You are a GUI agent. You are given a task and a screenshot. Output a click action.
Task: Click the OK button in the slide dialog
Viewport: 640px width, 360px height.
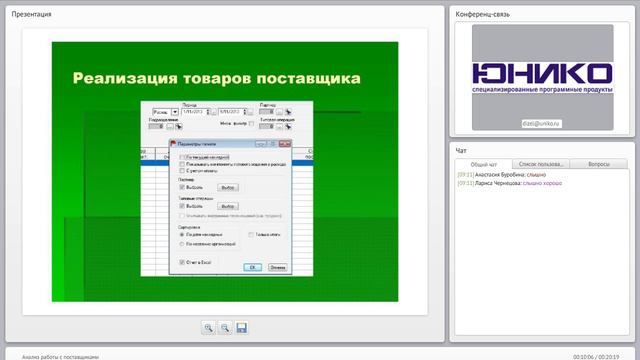pos(252,267)
